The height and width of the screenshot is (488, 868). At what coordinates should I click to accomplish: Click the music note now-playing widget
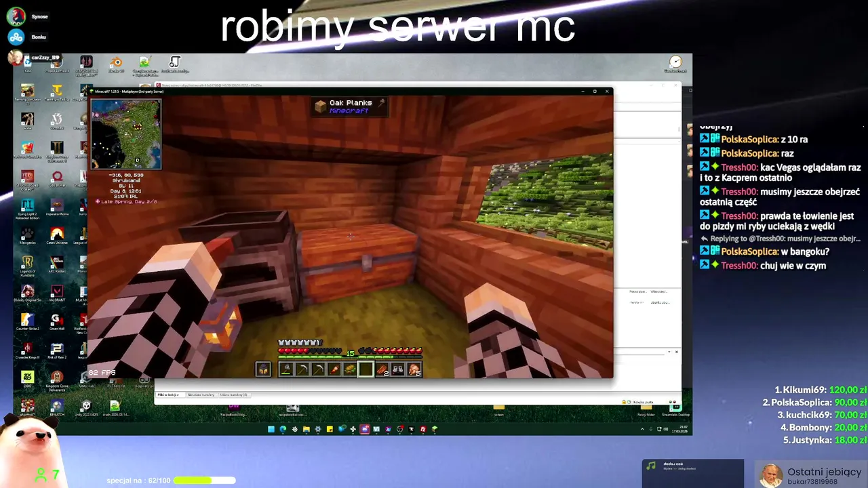(x=692, y=473)
